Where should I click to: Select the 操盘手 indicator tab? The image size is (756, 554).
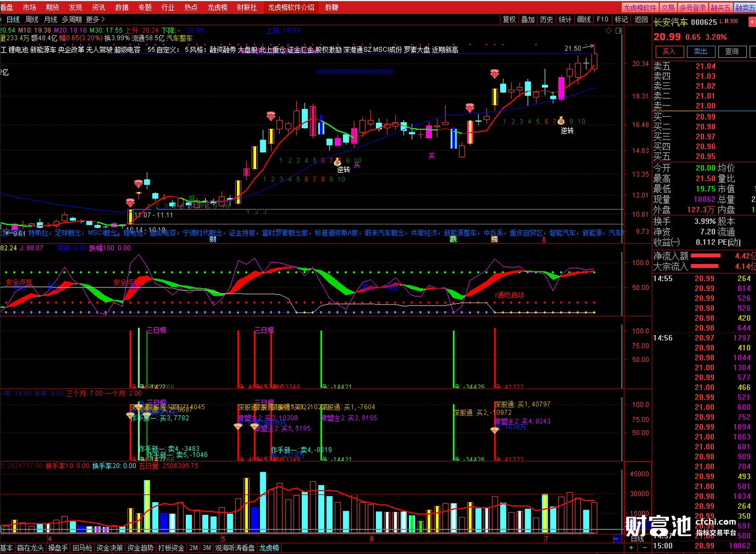(x=58, y=548)
